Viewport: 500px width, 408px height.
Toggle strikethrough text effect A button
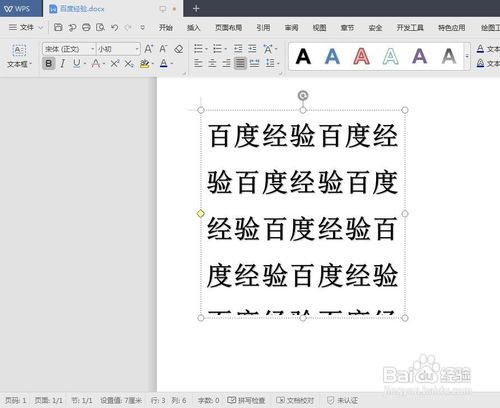tap(95, 63)
